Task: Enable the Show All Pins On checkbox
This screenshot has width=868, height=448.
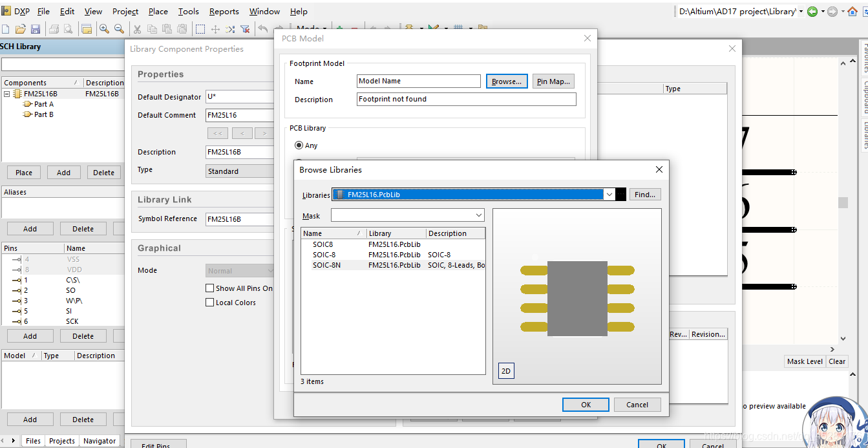Action: click(209, 288)
